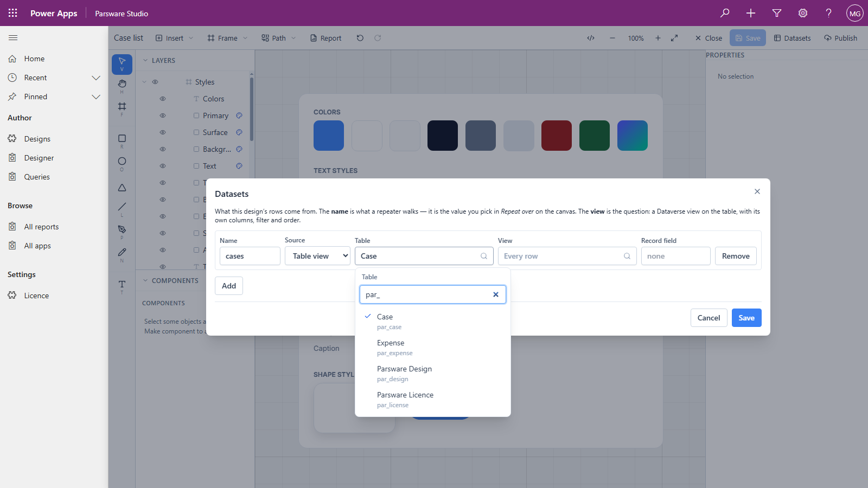This screenshot has height=488, width=868.
Task: Click Cancel in the Datasets dialog
Action: [x=709, y=318]
